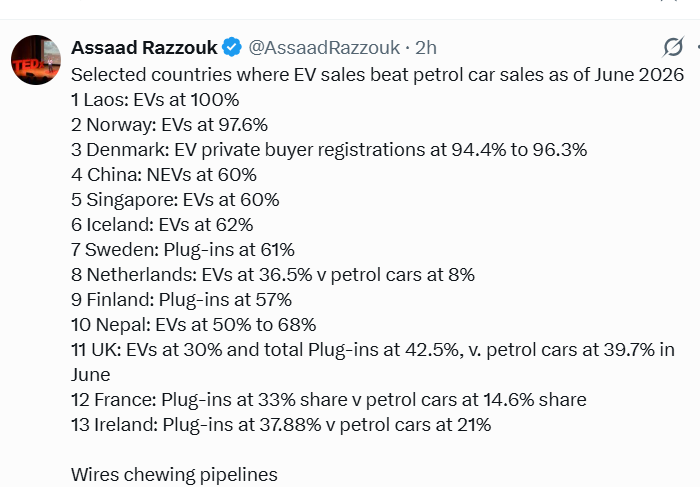Click the Nepal EVs 50% to 68% line
The height and width of the screenshot is (487, 700).
coord(193,325)
